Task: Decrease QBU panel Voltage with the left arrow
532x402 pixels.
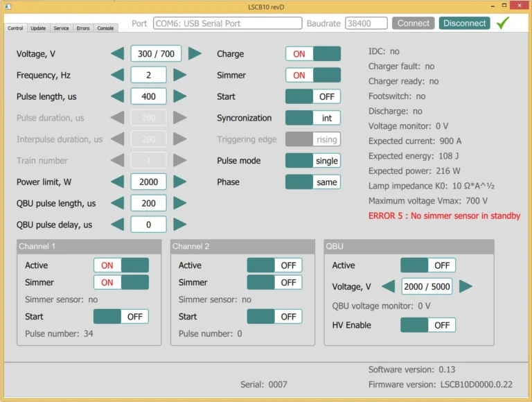Action: click(389, 286)
